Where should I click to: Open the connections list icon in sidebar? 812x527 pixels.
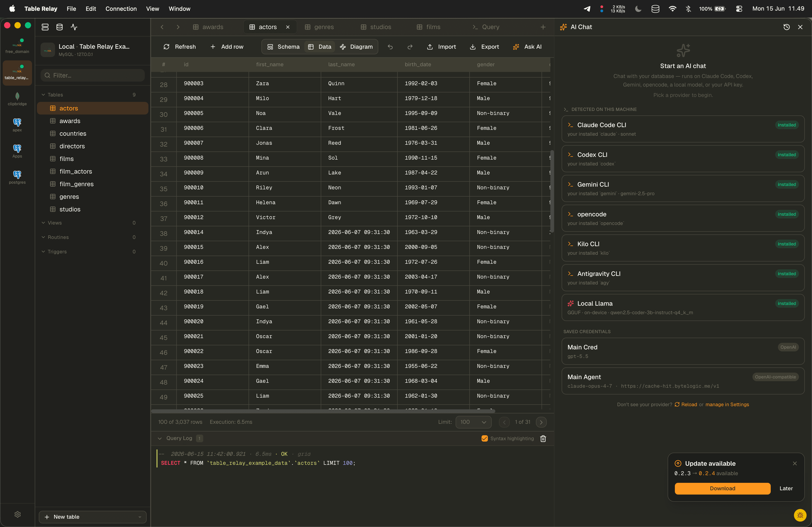[45, 27]
